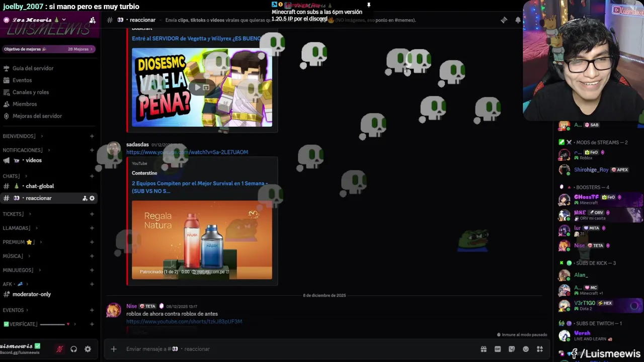This screenshot has height=362, width=644.
Task: Click hash icon of chat-global channel
Action: [x=7, y=186]
